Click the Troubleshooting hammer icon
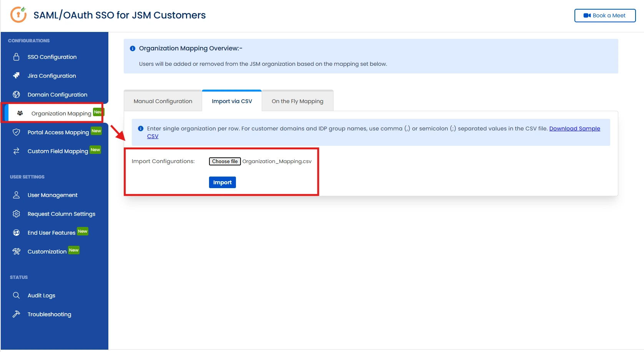 [16, 314]
